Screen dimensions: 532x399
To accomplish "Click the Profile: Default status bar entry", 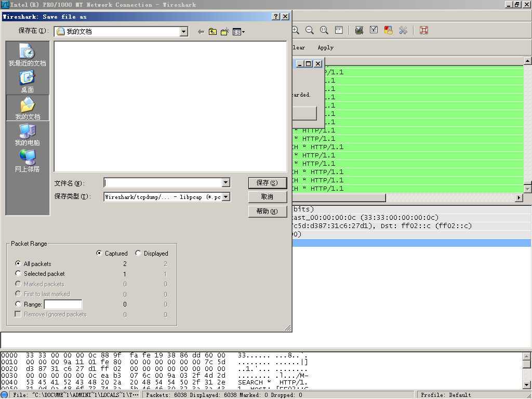I will tap(446, 395).
